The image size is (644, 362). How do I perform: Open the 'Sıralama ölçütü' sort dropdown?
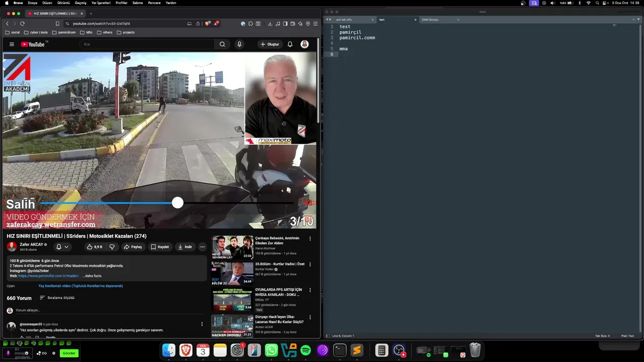(x=57, y=298)
